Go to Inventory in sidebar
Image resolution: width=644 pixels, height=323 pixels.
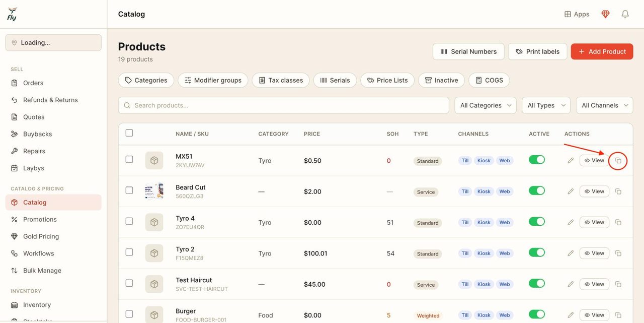[53, 305]
